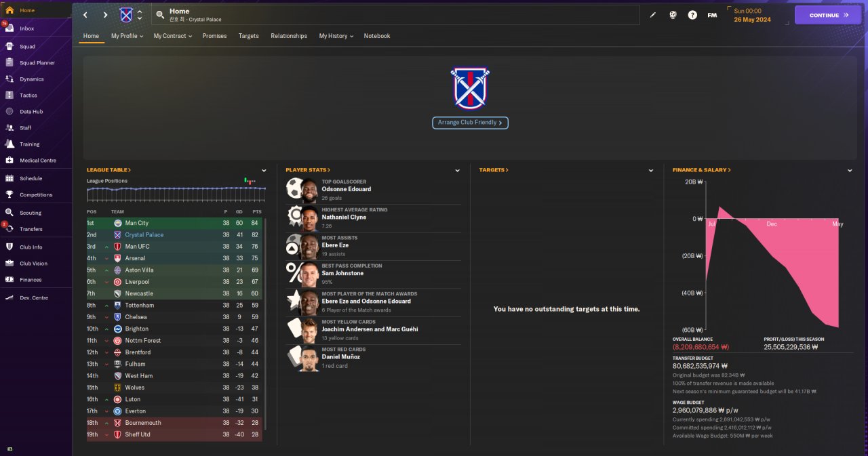Viewport: 868px width, 456px height.
Task: Open Ebere Eze most assists entry
Action: (373, 245)
